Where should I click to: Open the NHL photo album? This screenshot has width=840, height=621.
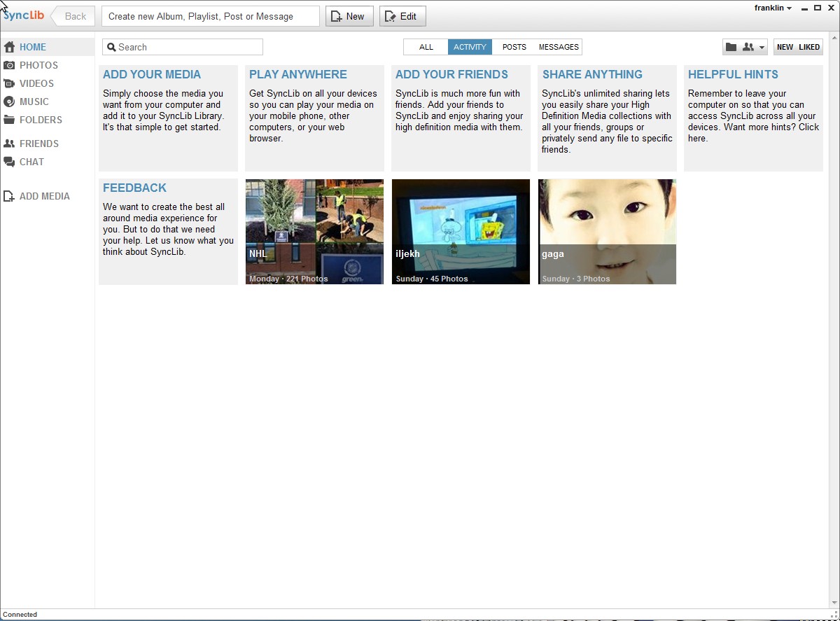(x=314, y=232)
